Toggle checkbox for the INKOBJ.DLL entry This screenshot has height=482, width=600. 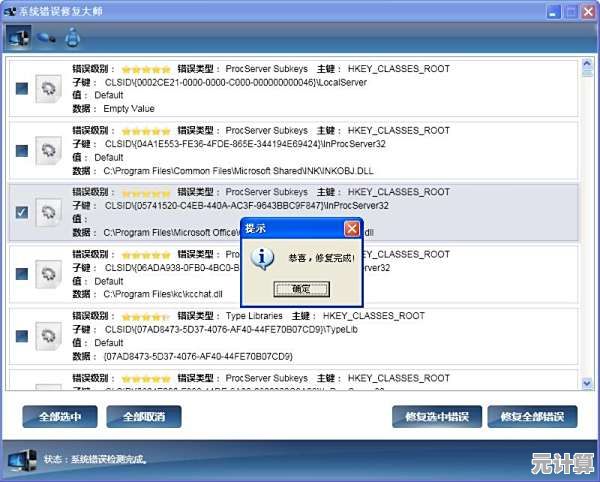22,151
